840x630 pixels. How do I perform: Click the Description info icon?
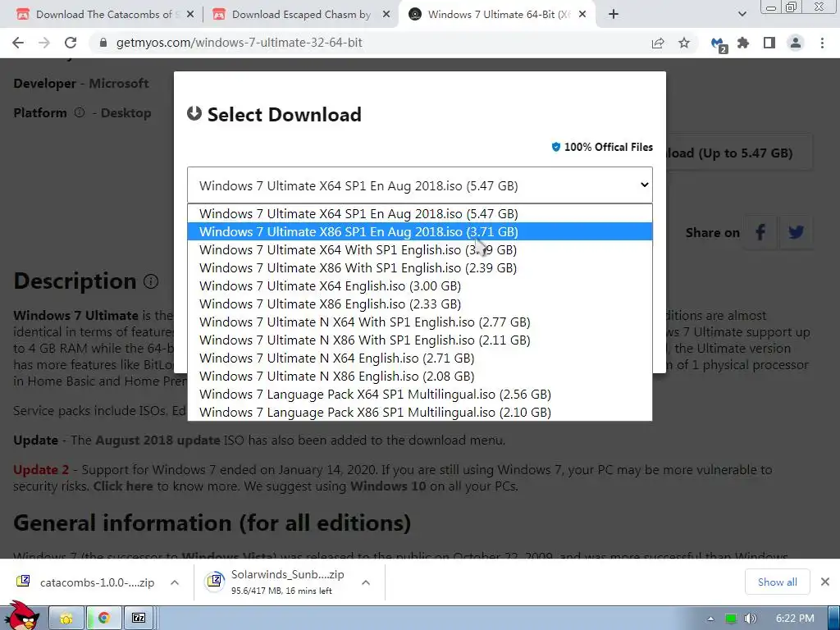pos(151,281)
